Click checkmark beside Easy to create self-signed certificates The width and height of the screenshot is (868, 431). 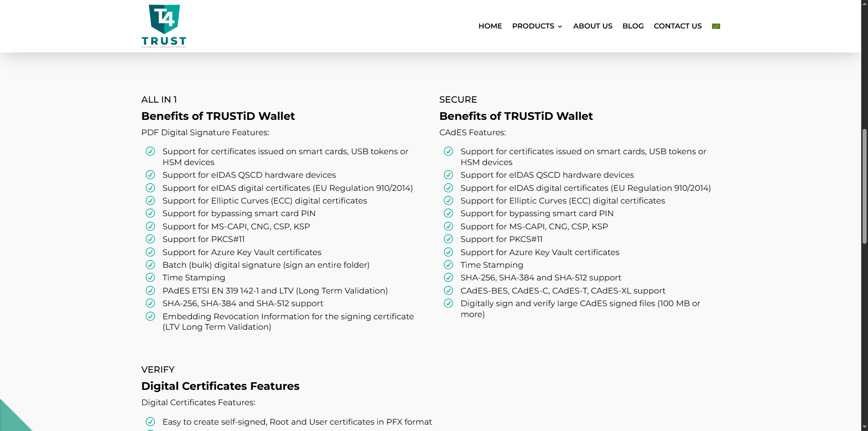(151, 422)
